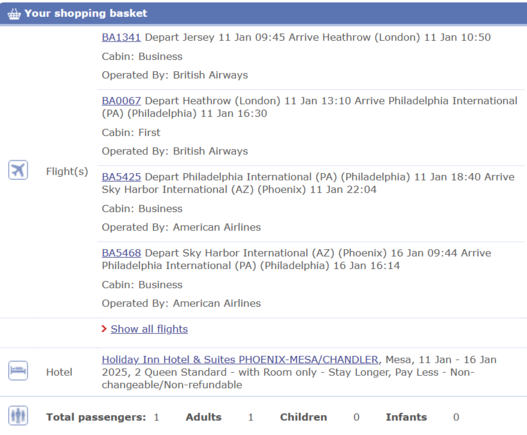This screenshot has height=435, width=527.
Task: Open Holiday Inn Hotel & Suites link
Action: pyautogui.click(x=240, y=360)
